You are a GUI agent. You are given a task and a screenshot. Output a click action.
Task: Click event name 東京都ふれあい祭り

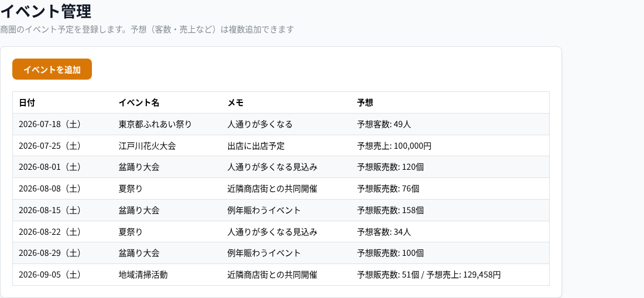(x=155, y=124)
